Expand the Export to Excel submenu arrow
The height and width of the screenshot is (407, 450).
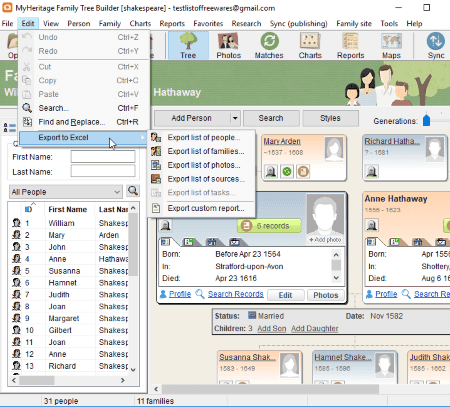tap(143, 137)
